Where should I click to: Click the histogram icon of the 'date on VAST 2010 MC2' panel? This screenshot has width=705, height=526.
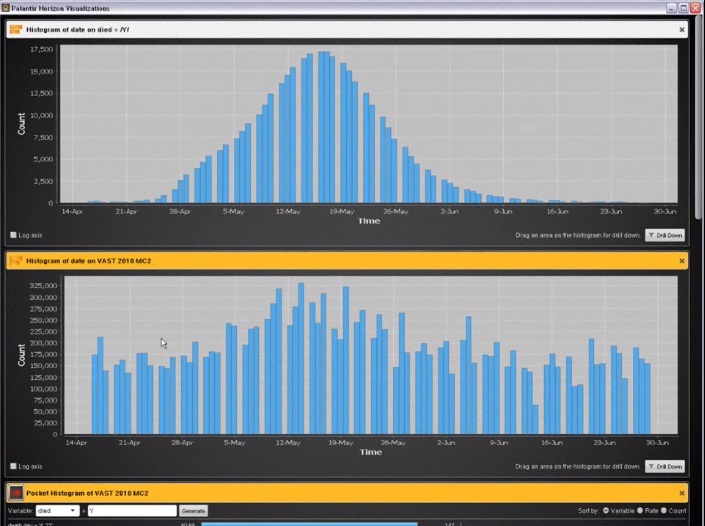[16, 261]
